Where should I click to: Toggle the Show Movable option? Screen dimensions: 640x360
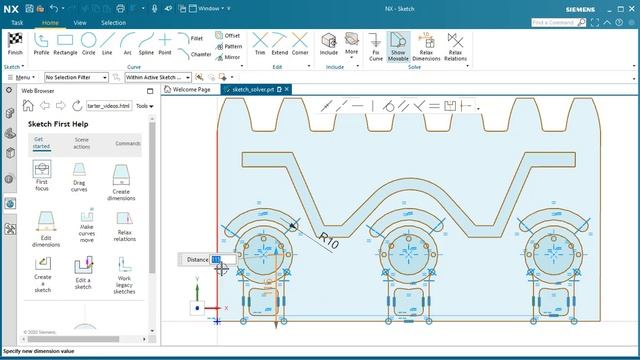point(398,47)
